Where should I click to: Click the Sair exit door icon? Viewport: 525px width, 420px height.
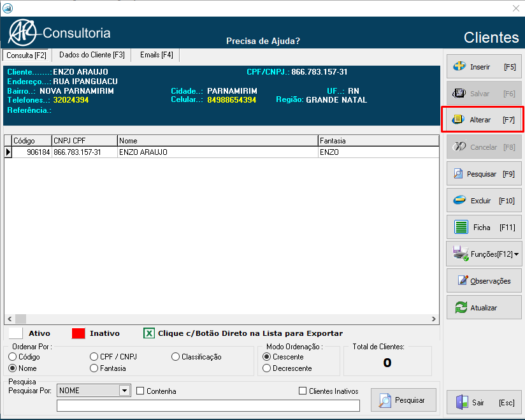tap(462, 402)
